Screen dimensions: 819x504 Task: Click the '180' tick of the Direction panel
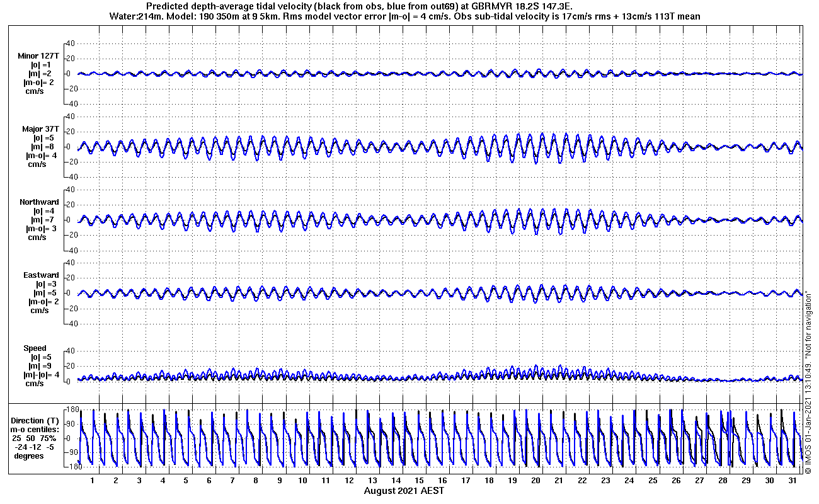(72, 410)
